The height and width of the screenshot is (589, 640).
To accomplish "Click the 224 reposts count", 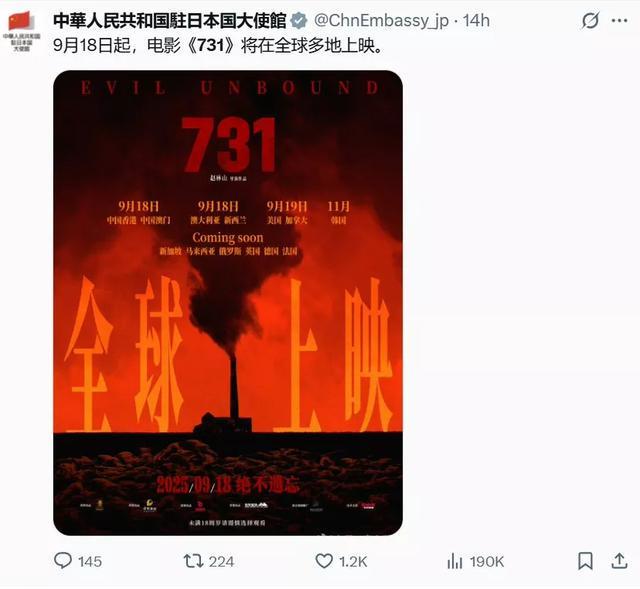I will 222,562.
